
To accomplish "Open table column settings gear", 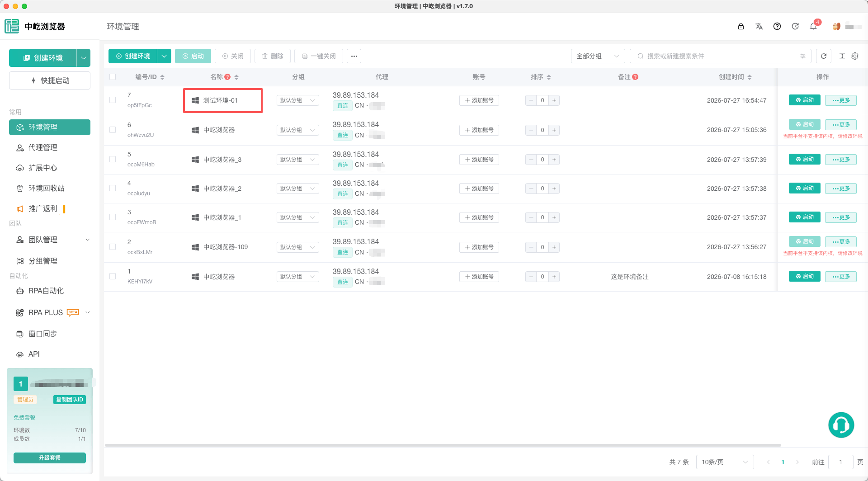I will (x=855, y=56).
